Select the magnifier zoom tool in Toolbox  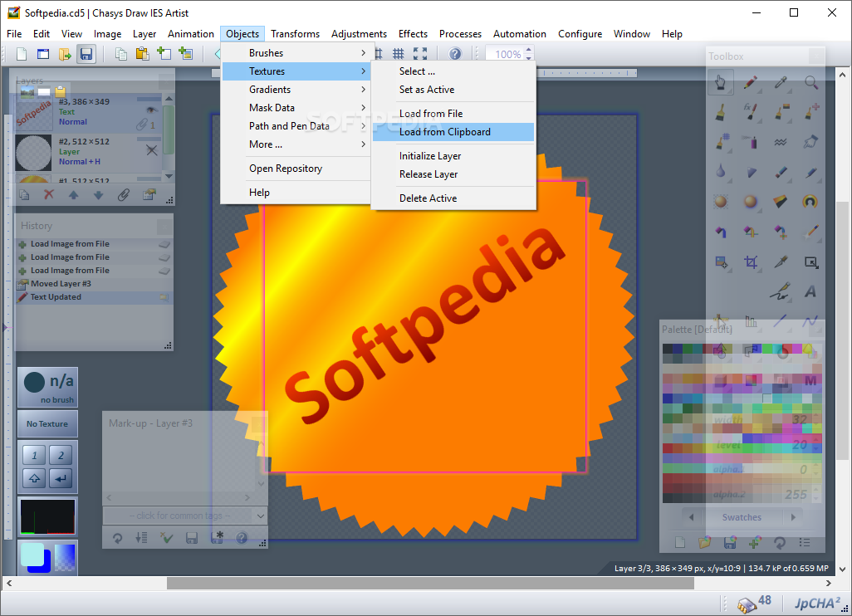[x=810, y=82]
